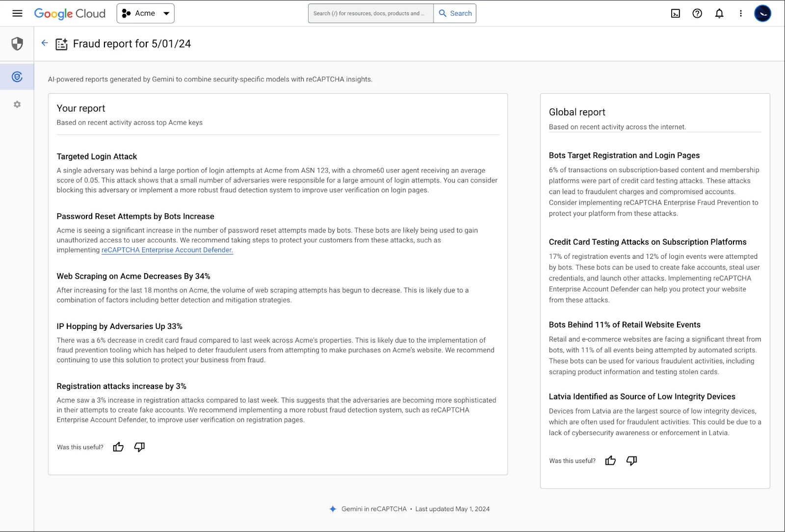The width and height of the screenshot is (785, 532).
Task: Open the hamburger navigation menu
Action: pyautogui.click(x=17, y=13)
